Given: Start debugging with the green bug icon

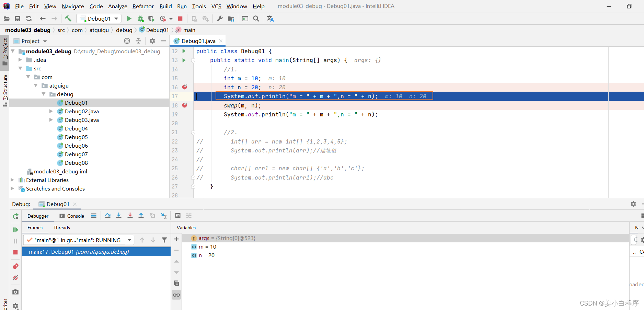Looking at the screenshot, I should pos(140,19).
